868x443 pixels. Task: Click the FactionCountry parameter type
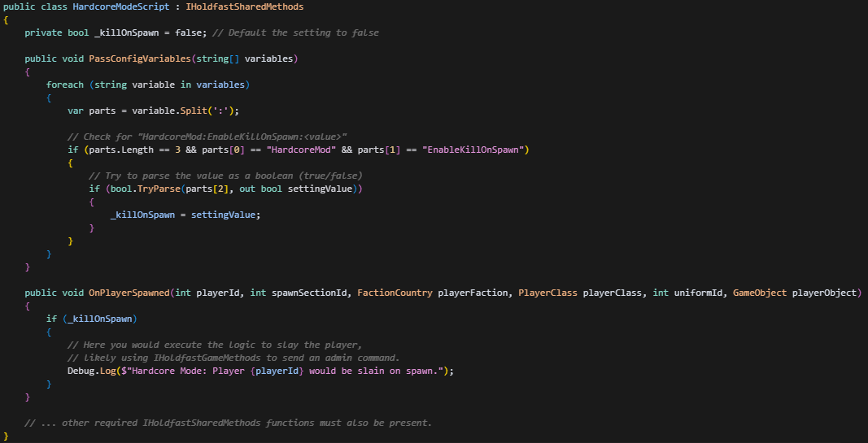pyautogui.click(x=395, y=293)
